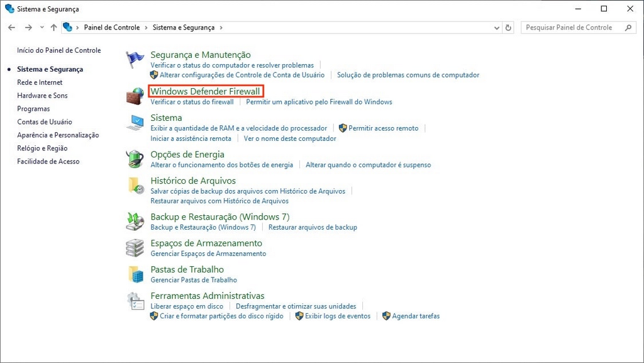Open Painel de Controle from the breadcrumb
This screenshot has height=363, width=644.
pyautogui.click(x=111, y=27)
